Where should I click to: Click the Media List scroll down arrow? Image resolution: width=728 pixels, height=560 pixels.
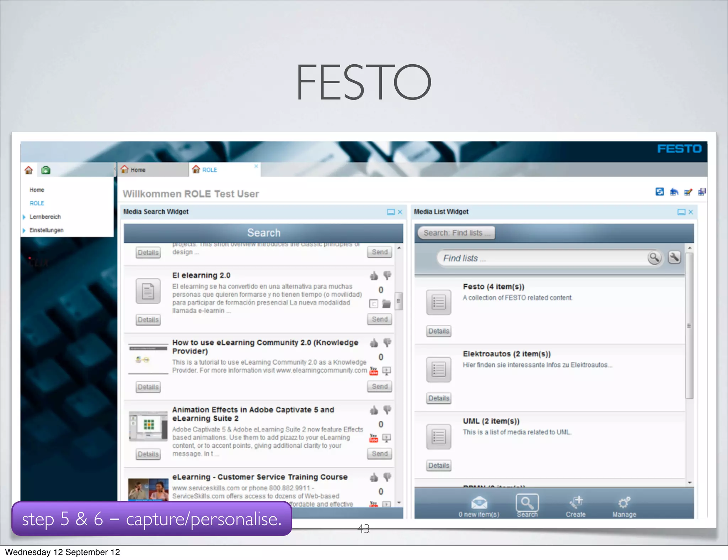click(x=690, y=483)
